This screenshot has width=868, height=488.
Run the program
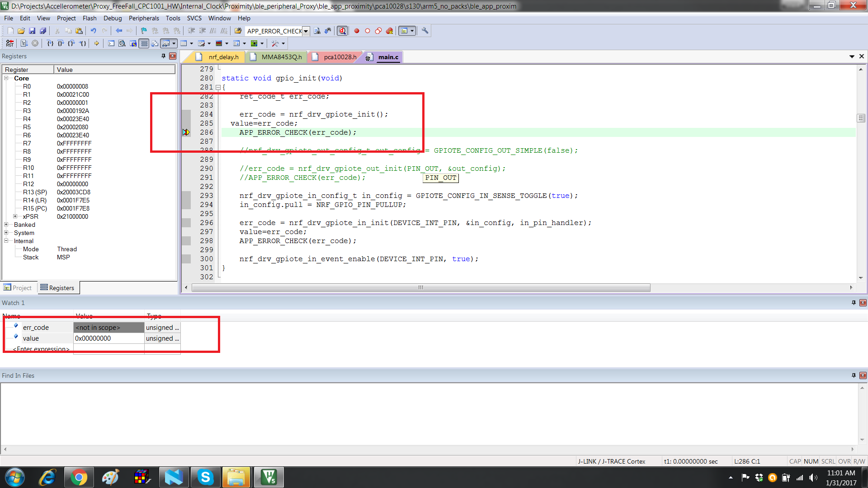[24, 43]
